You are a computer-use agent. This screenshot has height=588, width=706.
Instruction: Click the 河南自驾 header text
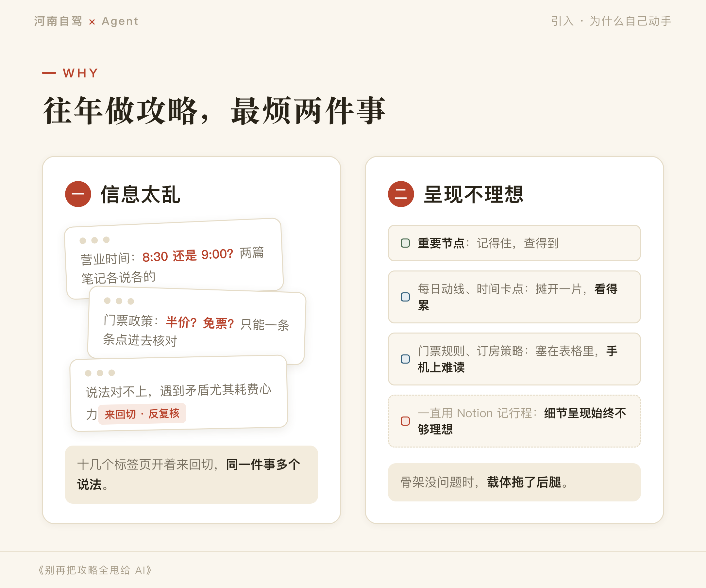coord(58,21)
